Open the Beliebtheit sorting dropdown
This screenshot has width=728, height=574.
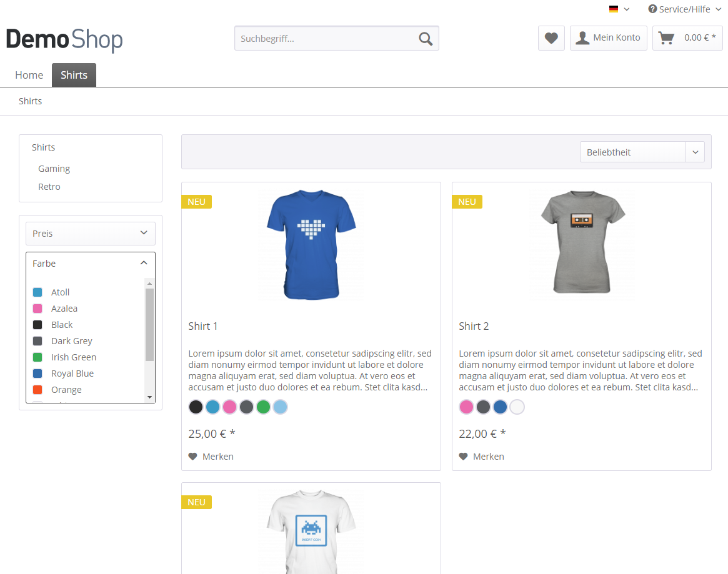coord(642,152)
